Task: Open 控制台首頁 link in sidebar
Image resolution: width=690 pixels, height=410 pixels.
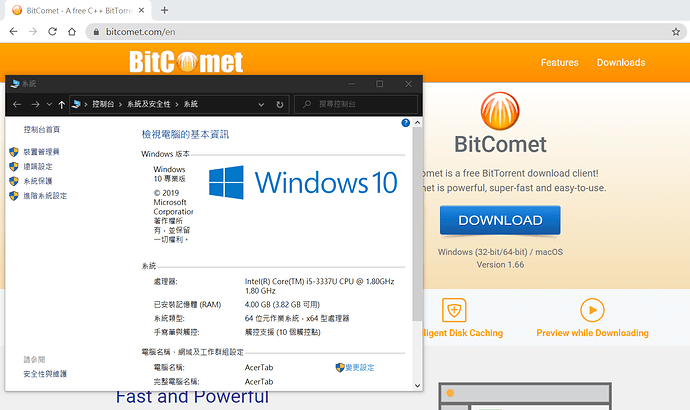Action: coord(42,129)
